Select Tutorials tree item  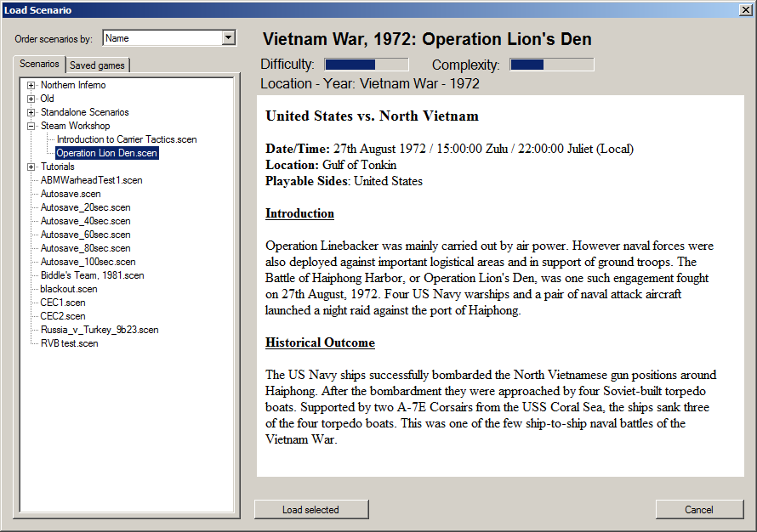click(58, 167)
